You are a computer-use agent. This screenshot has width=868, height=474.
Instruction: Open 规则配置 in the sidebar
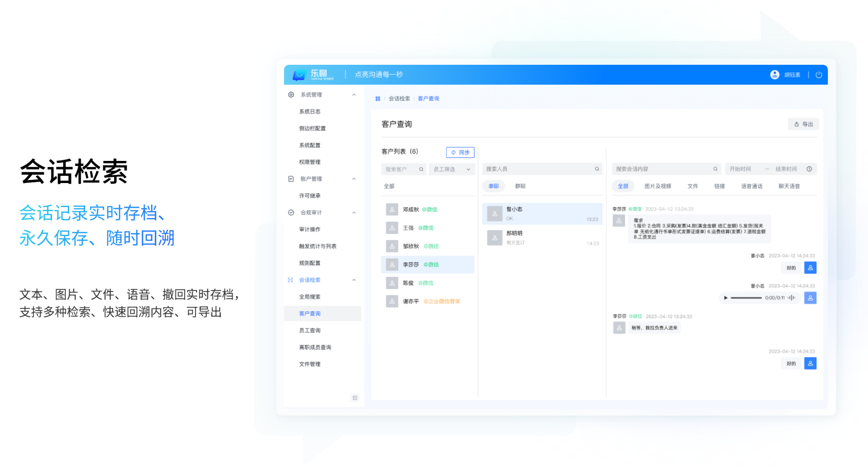(310, 263)
